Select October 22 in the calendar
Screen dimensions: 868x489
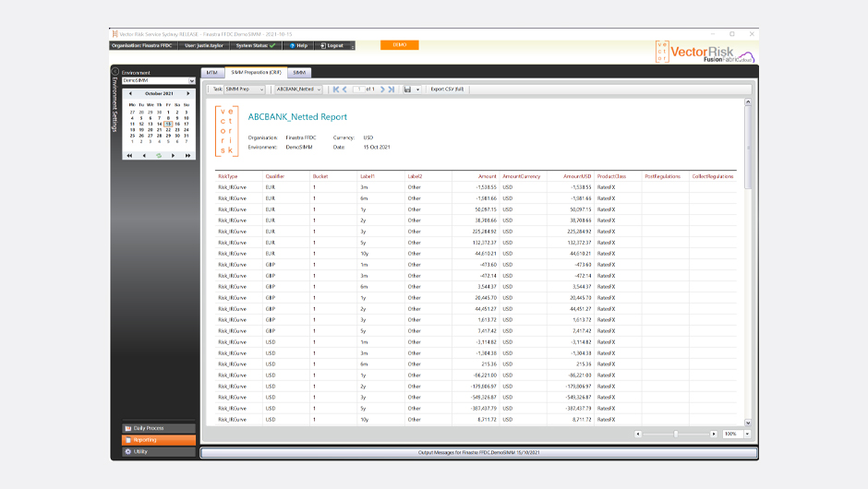pyautogui.click(x=168, y=130)
